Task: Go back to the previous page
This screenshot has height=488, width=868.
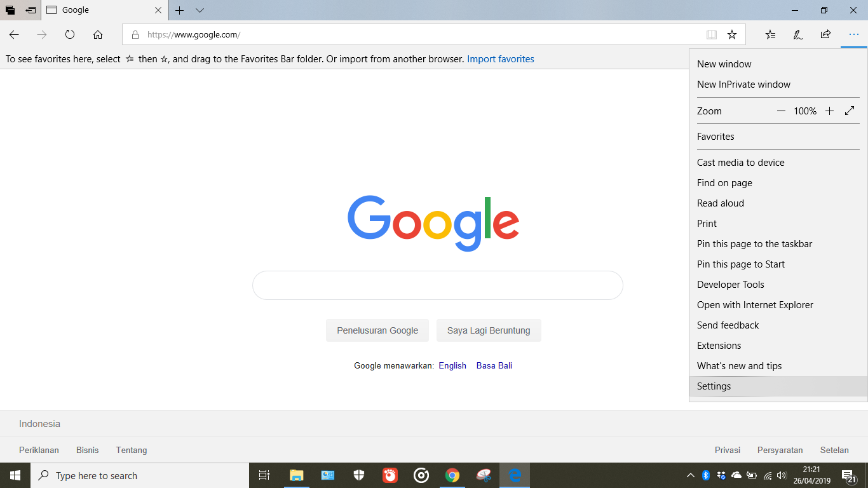Action: coord(14,35)
